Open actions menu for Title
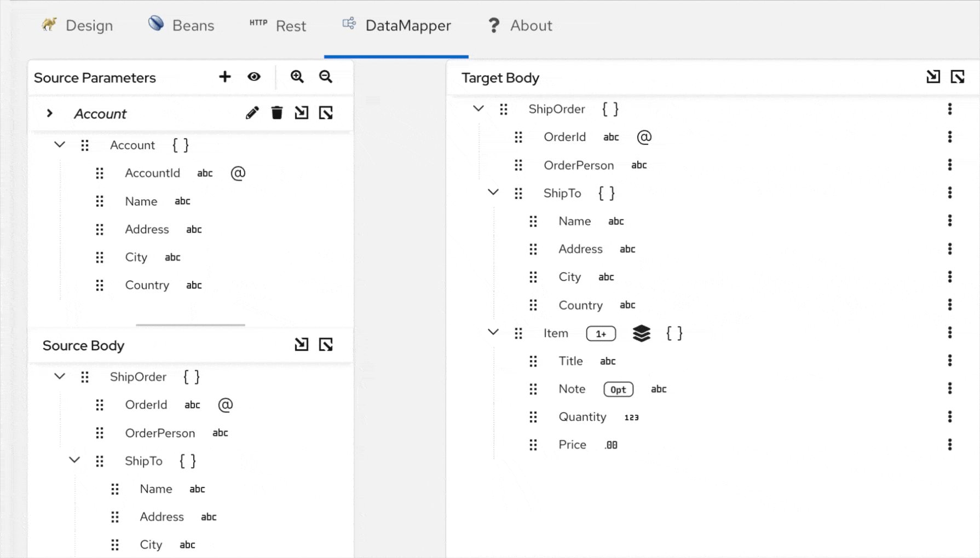Screen dimensions: 980x558 pos(950,361)
